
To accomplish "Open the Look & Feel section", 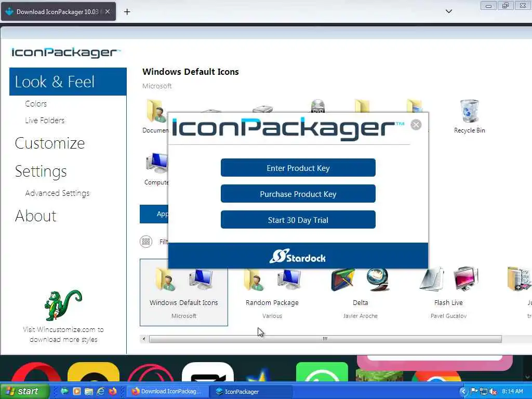I will (x=68, y=82).
